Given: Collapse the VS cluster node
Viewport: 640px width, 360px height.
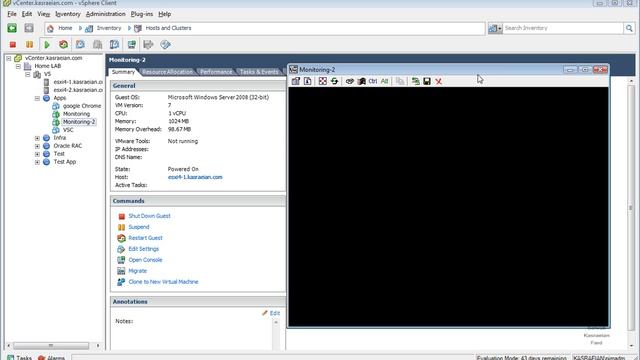Looking at the screenshot, I should pyautogui.click(x=28, y=74).
